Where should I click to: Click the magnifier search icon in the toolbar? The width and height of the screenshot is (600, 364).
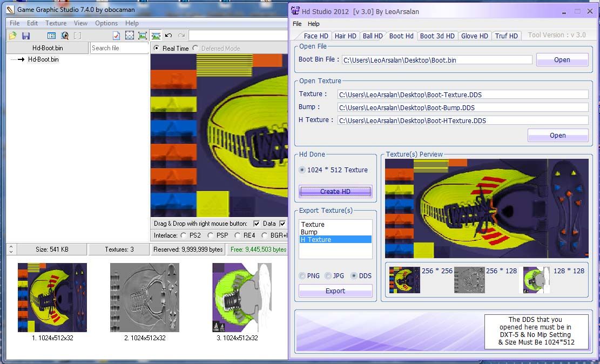coord(65,36)
